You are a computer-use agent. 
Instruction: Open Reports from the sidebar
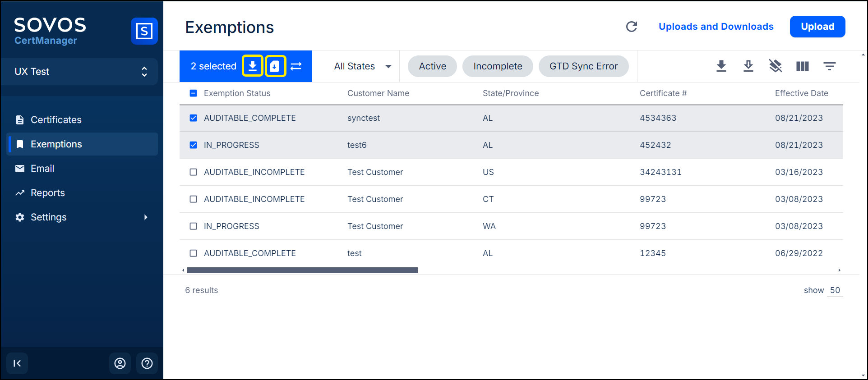(48, 193)
